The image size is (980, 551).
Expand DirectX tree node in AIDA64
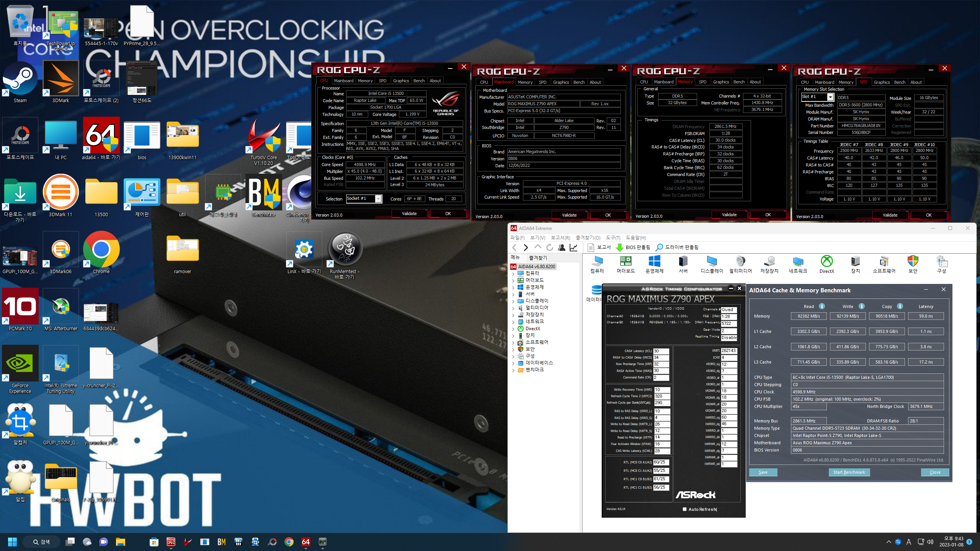pos(513,329)
